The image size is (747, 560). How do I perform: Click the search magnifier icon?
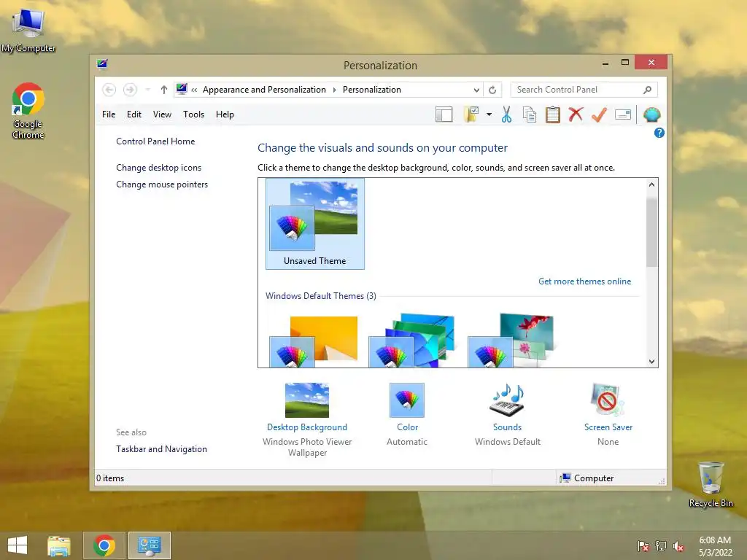pos(648,90)
